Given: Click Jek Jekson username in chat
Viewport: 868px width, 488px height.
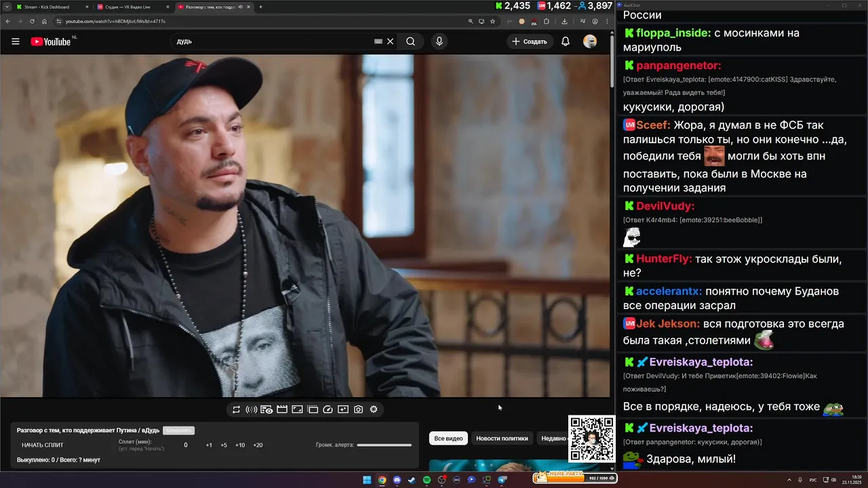Looking at the screenshot, I should 668,323.
